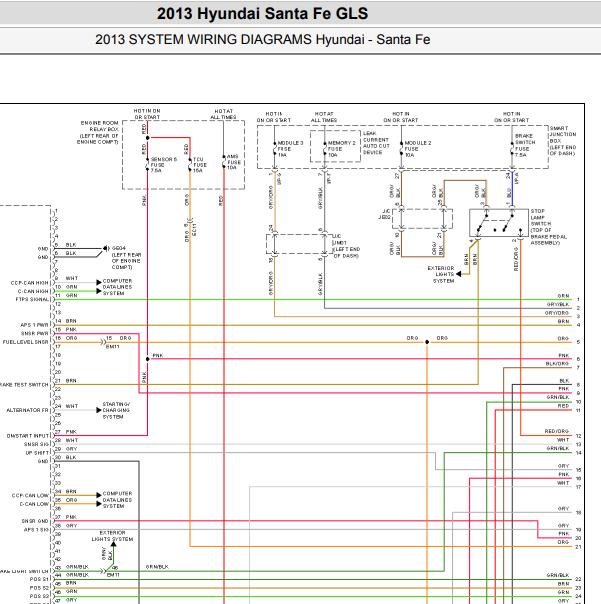
Task: Click the 'LEAK CURRENT AUTO CUT DEVICE' label
Action: [x=376, y=143]
